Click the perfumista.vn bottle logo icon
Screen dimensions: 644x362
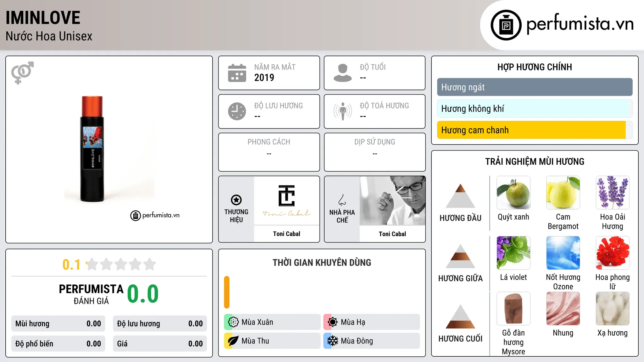tap(506, 25)
